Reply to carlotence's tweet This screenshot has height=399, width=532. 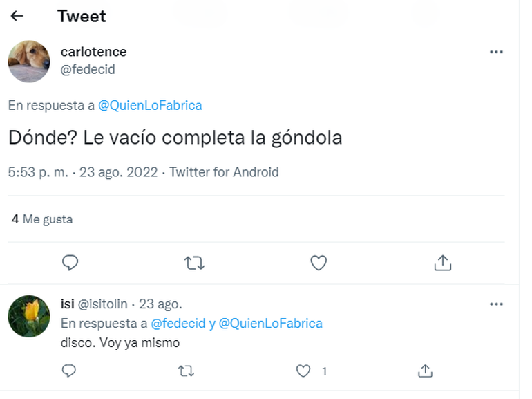click(70, 263)
